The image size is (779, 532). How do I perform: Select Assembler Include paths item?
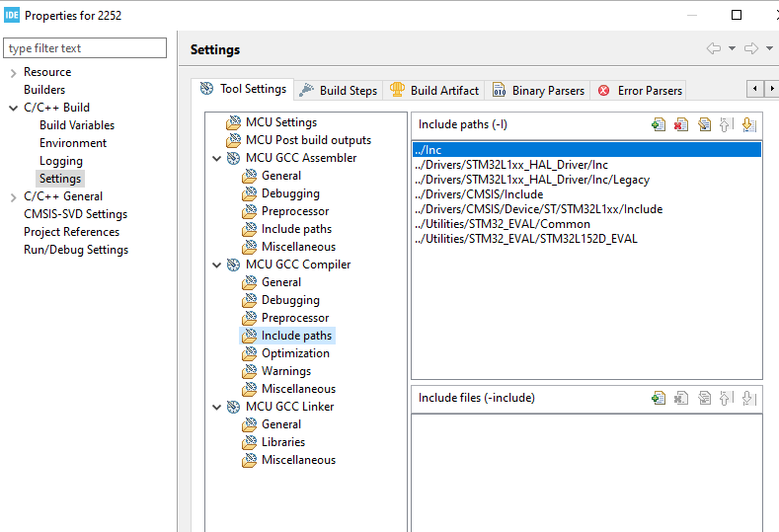point(296,229)
